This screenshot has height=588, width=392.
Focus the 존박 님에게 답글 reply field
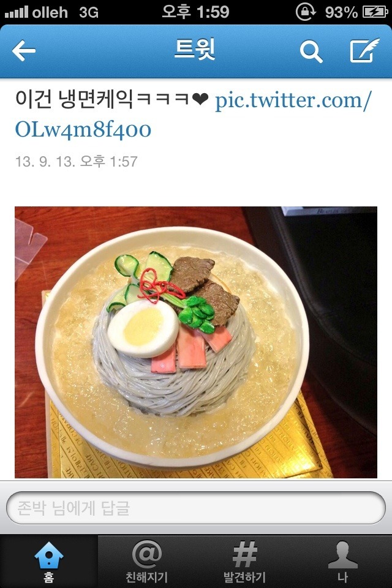tap(196, 508)
